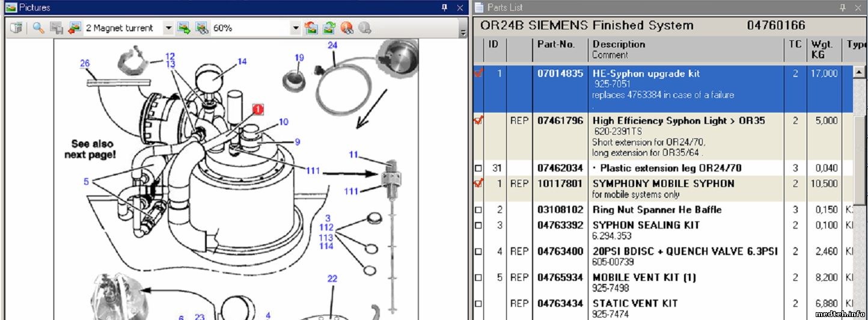This screenshot has height=320, width=868.
Task: Click part number 14 label in the diagram
Action: point(242,61)
